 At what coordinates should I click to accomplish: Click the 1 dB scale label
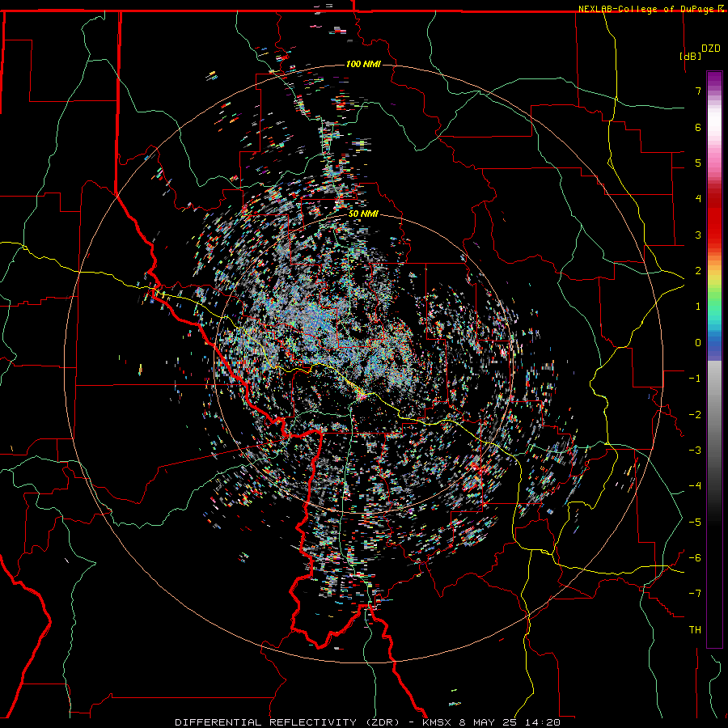(x=698, y=307)
